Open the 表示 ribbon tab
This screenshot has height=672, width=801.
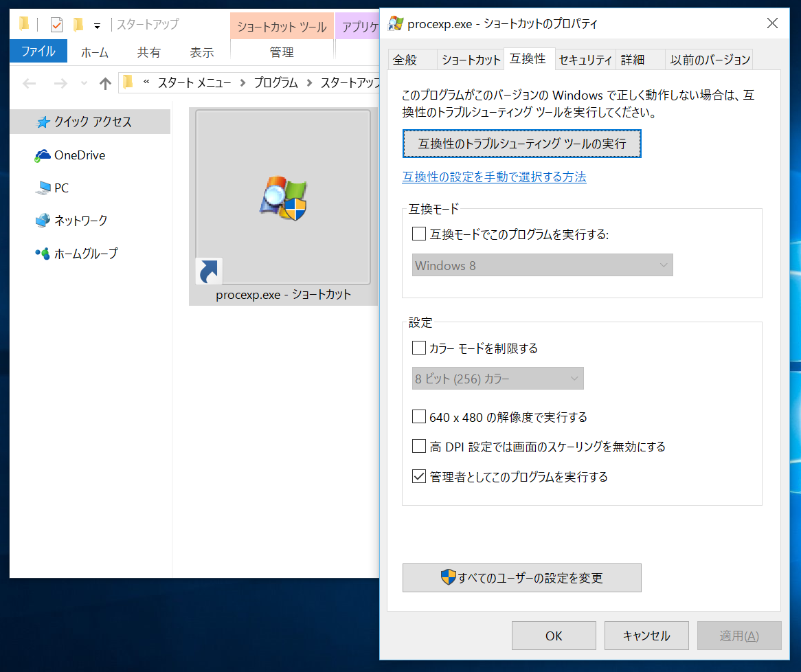click(201, 52)
